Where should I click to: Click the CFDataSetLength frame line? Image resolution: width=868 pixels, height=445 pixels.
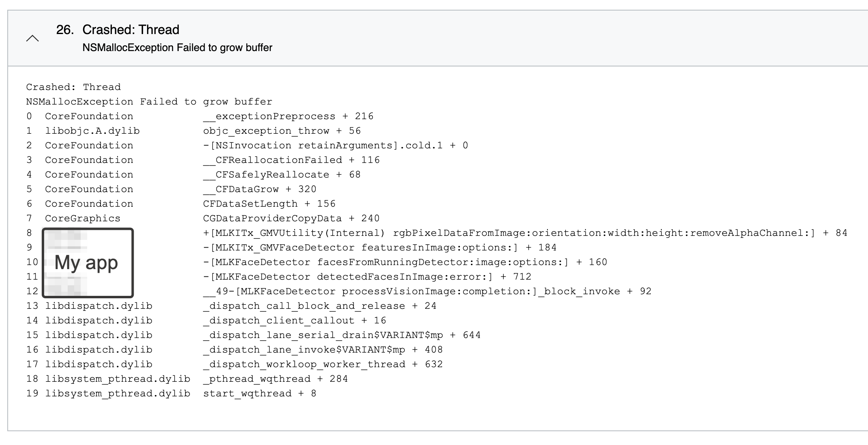pos(269,203)
